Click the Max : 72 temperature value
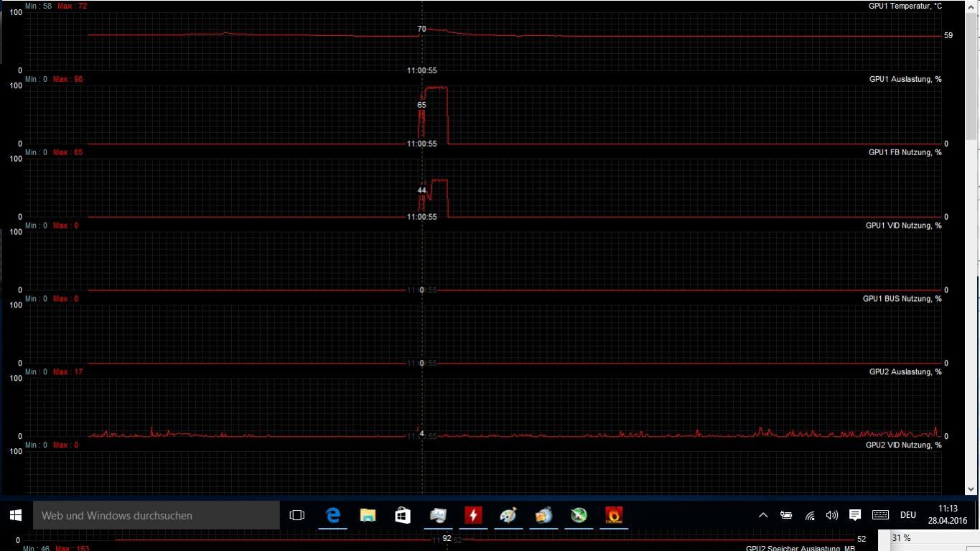980x551 pixels. pyautogui.click(x=73, y=6)
